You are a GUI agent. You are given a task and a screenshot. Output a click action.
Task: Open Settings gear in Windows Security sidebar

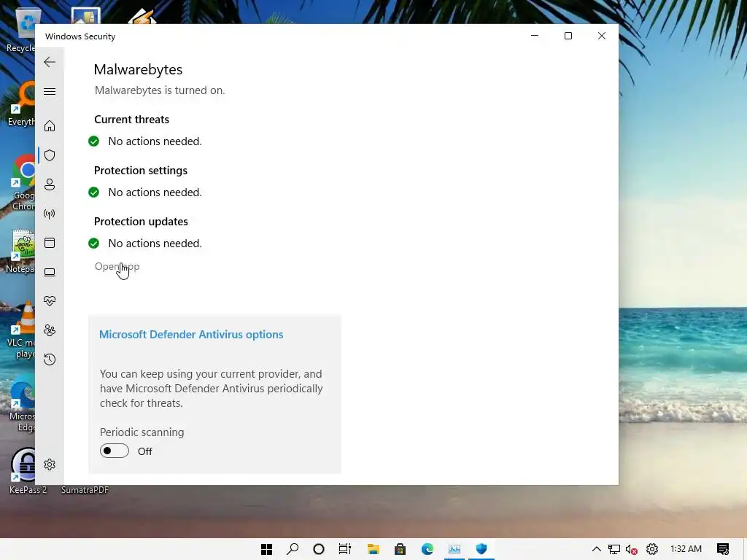(50, 464)
